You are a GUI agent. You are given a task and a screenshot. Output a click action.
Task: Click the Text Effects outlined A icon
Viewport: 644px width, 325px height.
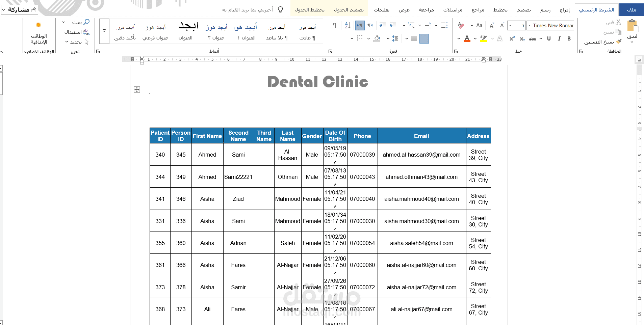[x=500, y=38]
